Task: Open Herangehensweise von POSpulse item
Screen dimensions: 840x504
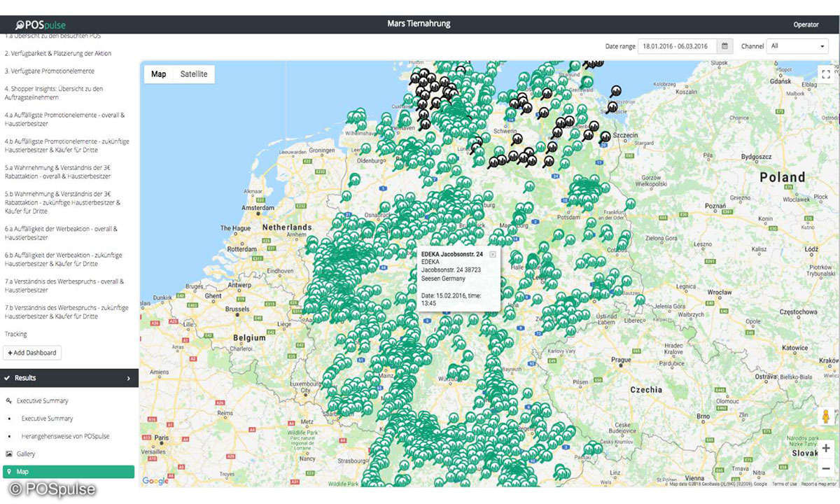Action: 65,436
